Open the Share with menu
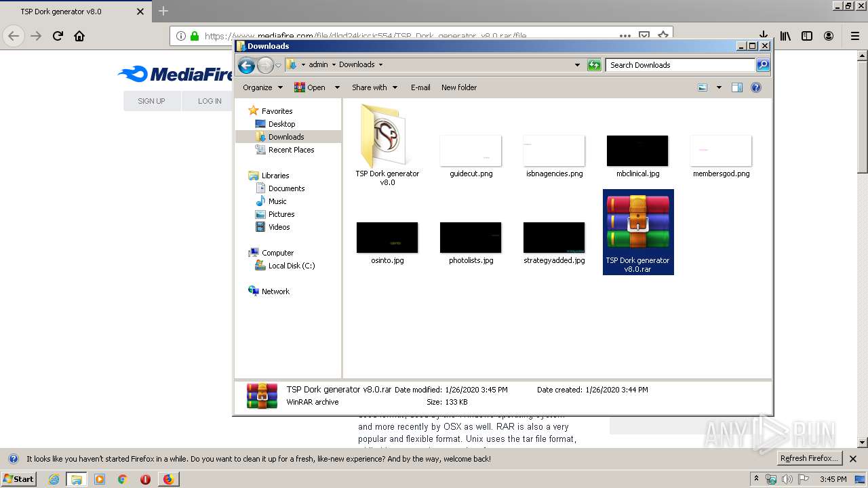 click(374, 87)
